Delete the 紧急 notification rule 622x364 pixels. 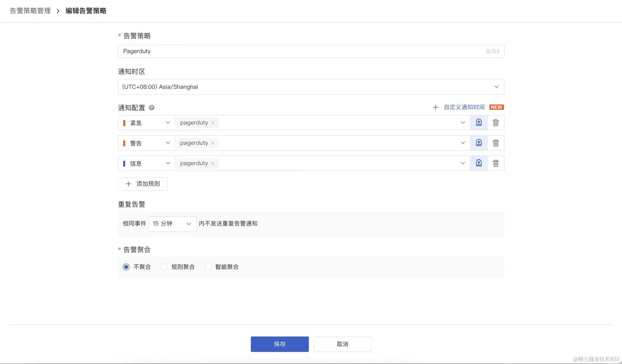pos(496,123)
